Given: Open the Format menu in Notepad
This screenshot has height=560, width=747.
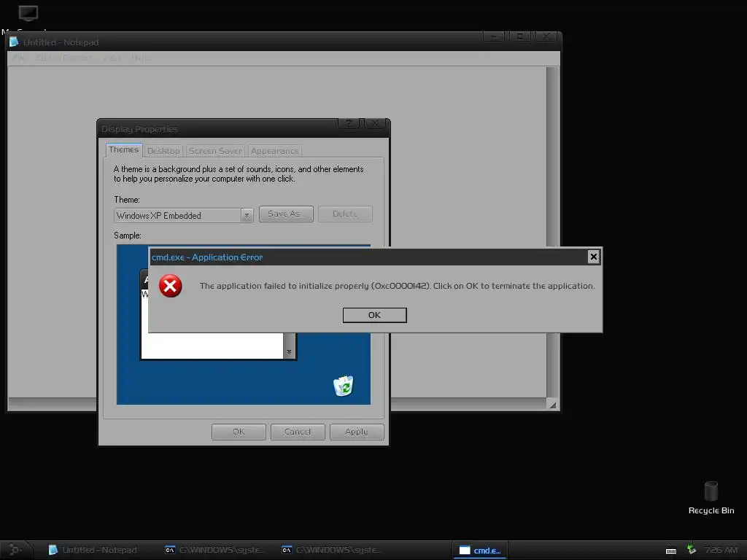Looking at the screenshot, I should point(77,58).
